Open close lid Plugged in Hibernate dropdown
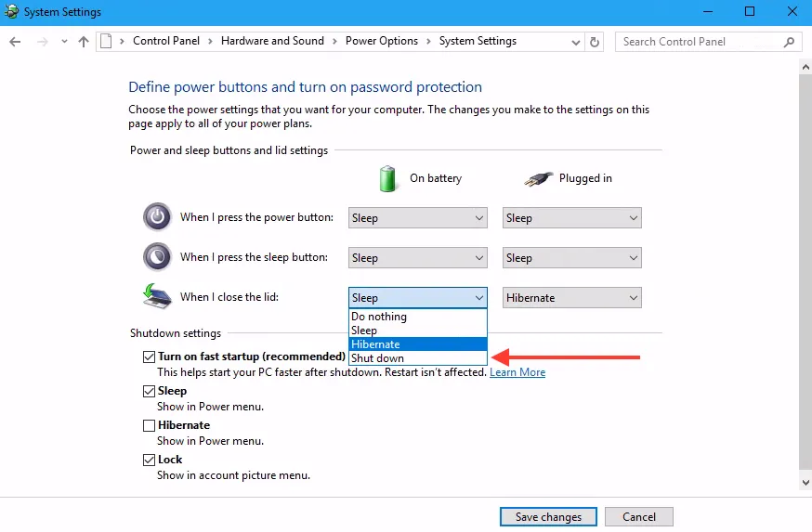Image resolution: width=812 pixels, height=532 pixels. click(x=572, y=298)
